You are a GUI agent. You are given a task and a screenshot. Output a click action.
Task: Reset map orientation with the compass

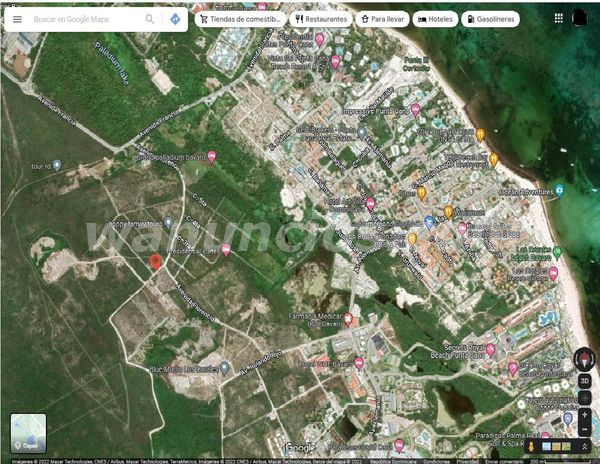[x=584, y=359]
